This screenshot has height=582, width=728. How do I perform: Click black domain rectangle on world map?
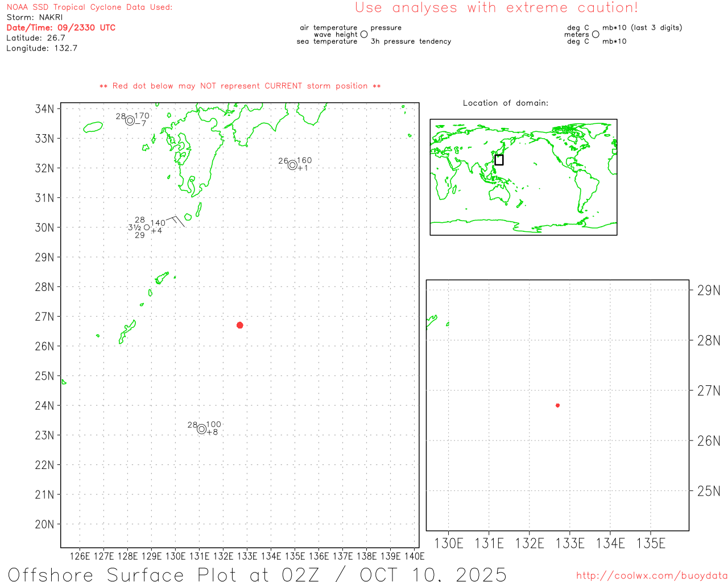499,160
